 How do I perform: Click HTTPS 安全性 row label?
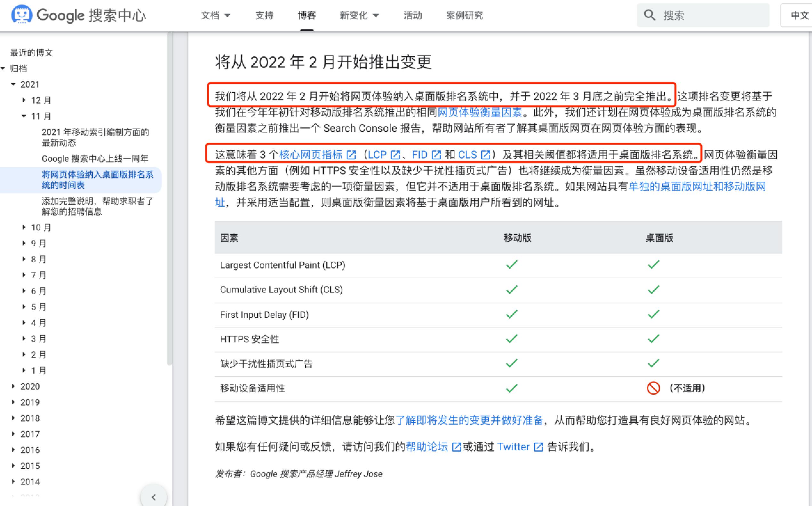click(x=249, y=339)
